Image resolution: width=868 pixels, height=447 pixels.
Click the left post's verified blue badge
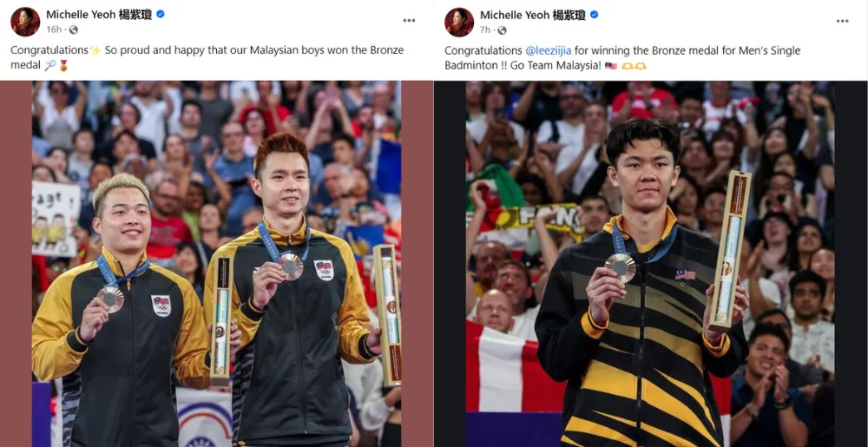(x=161, y=15)
